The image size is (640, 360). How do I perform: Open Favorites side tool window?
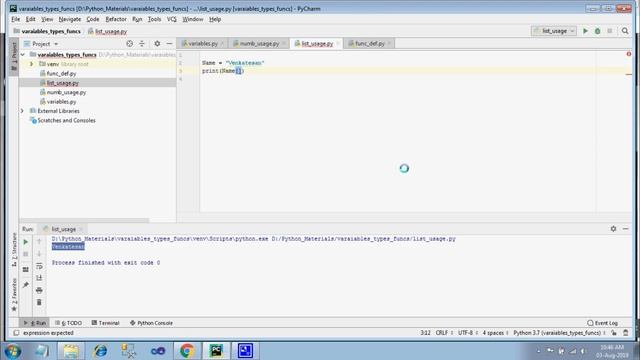tap(14, 295)
